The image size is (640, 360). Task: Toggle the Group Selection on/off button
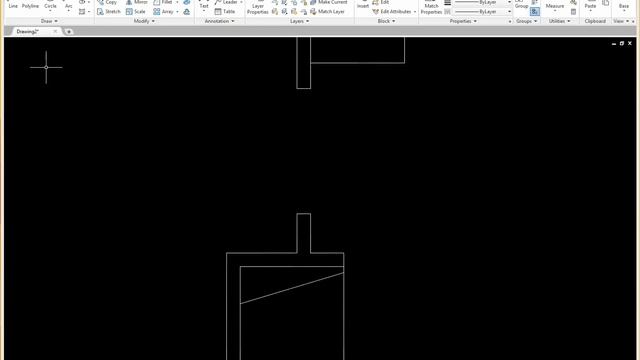(535, 12)
